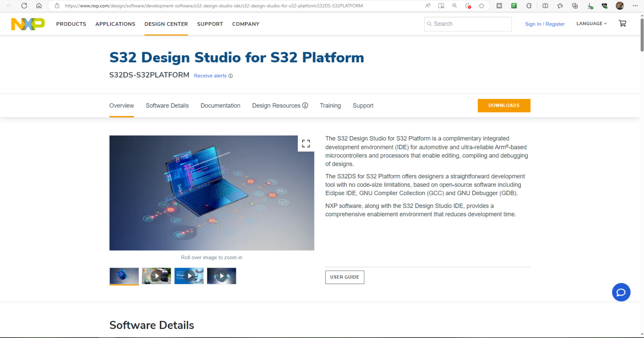
Task: Open the LANGUAGE dropdown
Action: [x=591, y=24]
